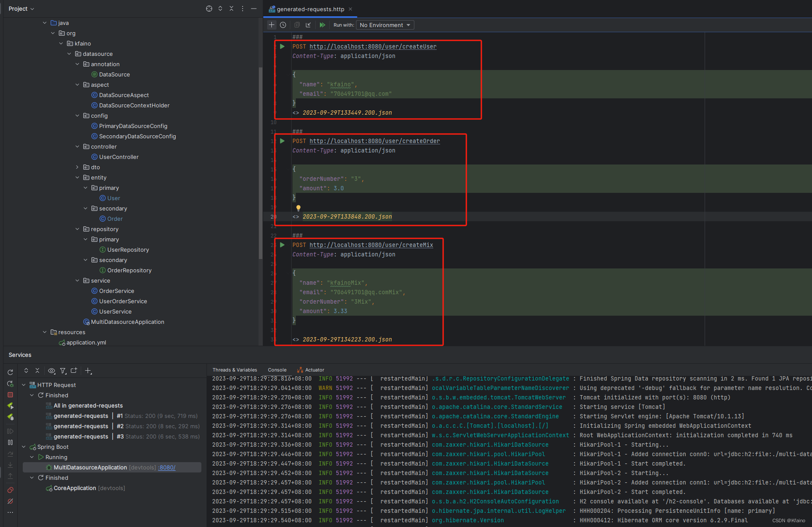
Task: Mute breakpoints in Services sidebar
Action: 10,501
